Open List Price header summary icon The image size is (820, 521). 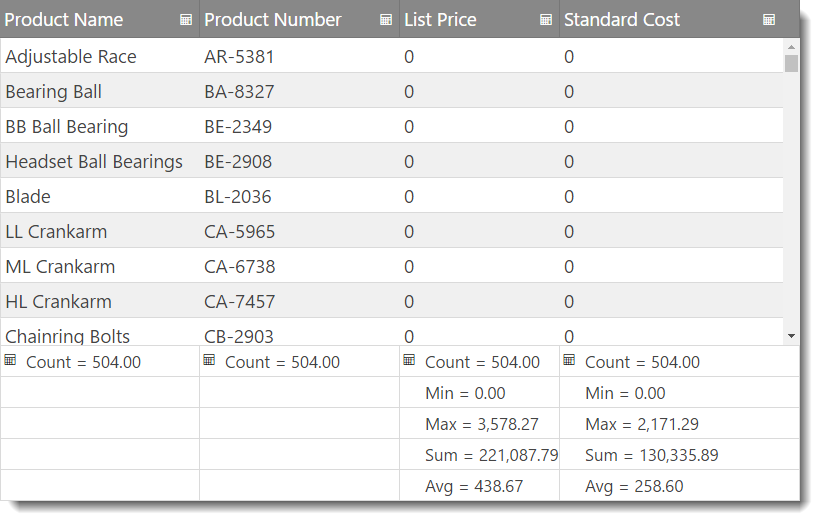(546, 20)
